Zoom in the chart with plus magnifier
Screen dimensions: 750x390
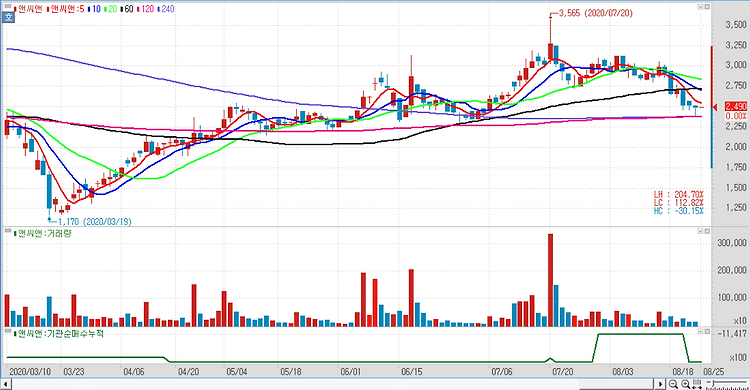(x=685, y=384)
